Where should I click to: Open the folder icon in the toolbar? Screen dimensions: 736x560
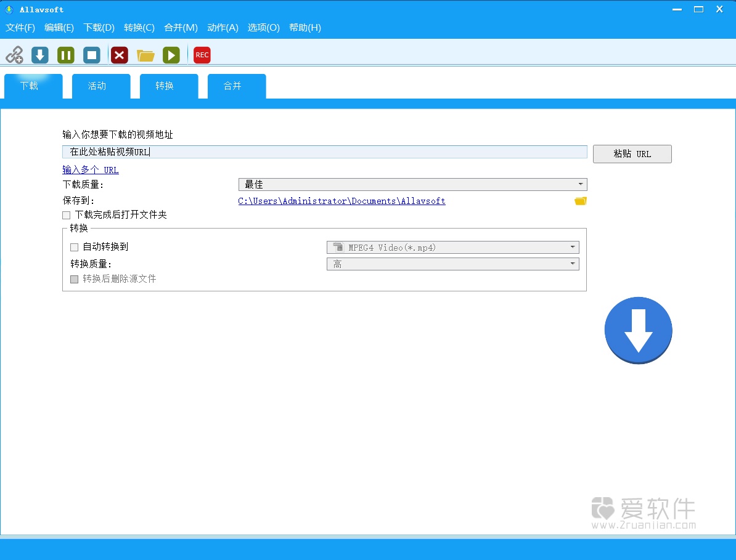[x=145, y=55]
